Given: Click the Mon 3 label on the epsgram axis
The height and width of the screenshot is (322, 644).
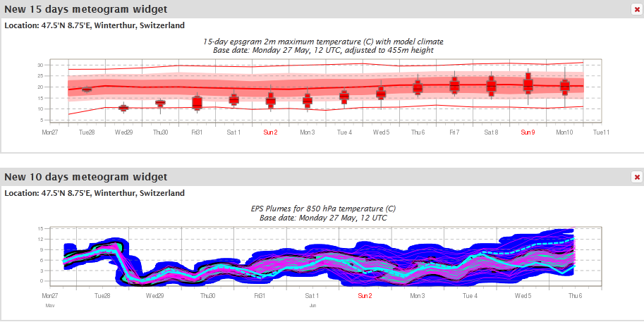Looking at the screenshot, I should (x=308, y=132).
